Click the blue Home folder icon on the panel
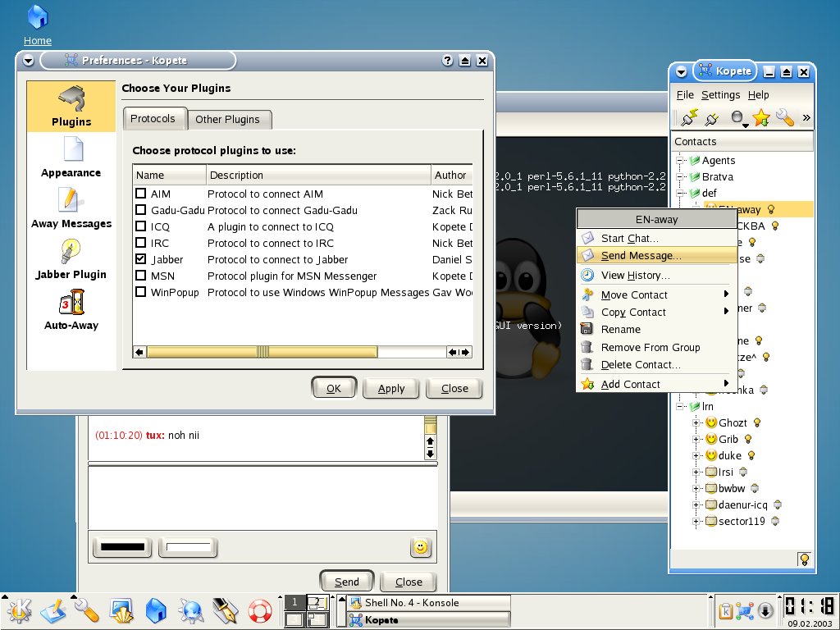 click(x=156, y=610)
